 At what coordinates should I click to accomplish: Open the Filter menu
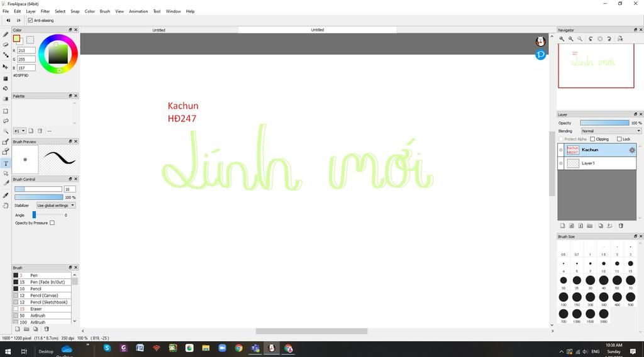pos(45,11)
